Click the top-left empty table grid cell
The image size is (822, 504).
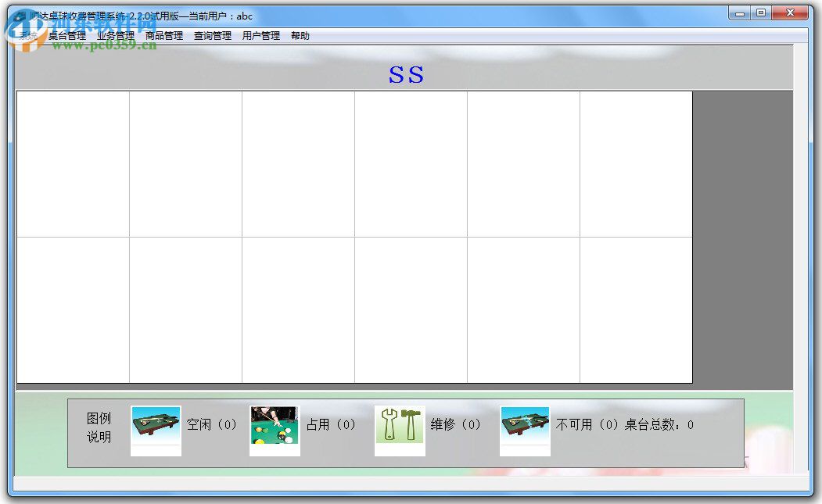point(73,164)
